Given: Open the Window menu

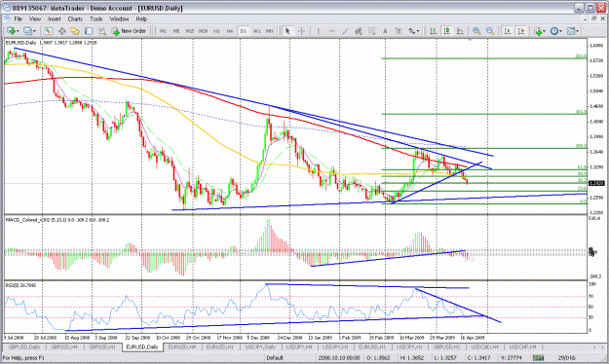Looking at the screenshot, I should [119, 18].
